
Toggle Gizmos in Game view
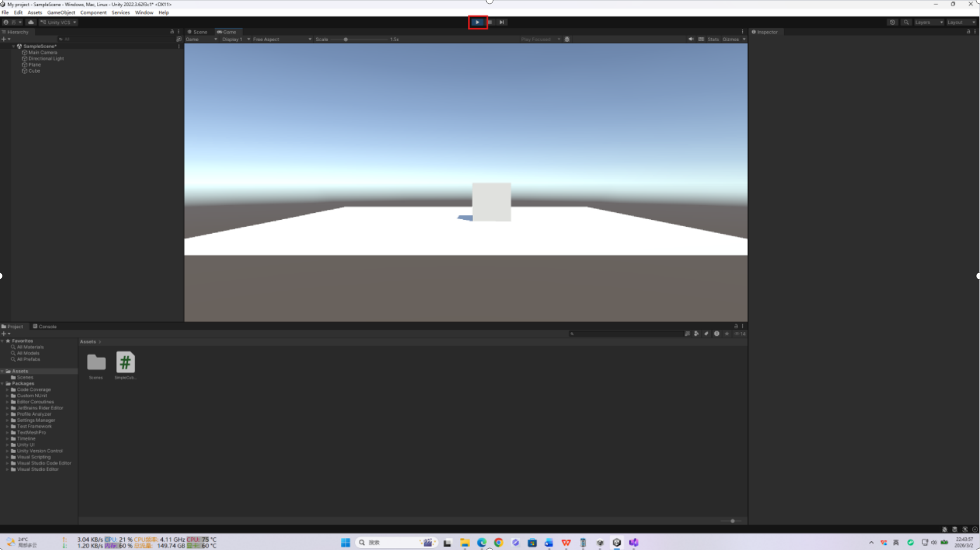[x=730, y=39]
